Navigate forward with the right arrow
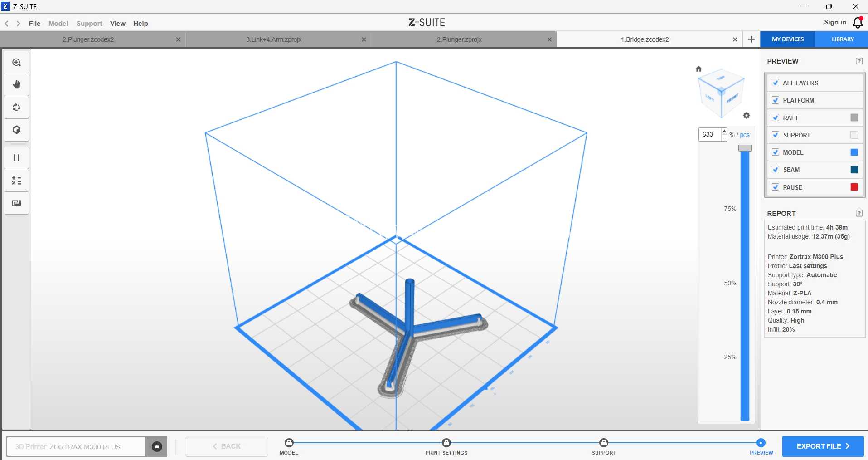 pos(19,24)
